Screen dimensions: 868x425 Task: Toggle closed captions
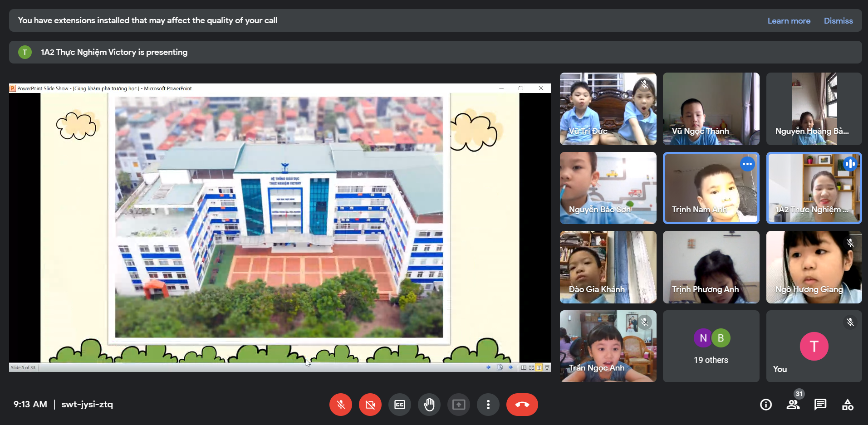pyautogui.click(x=400, y=405)
